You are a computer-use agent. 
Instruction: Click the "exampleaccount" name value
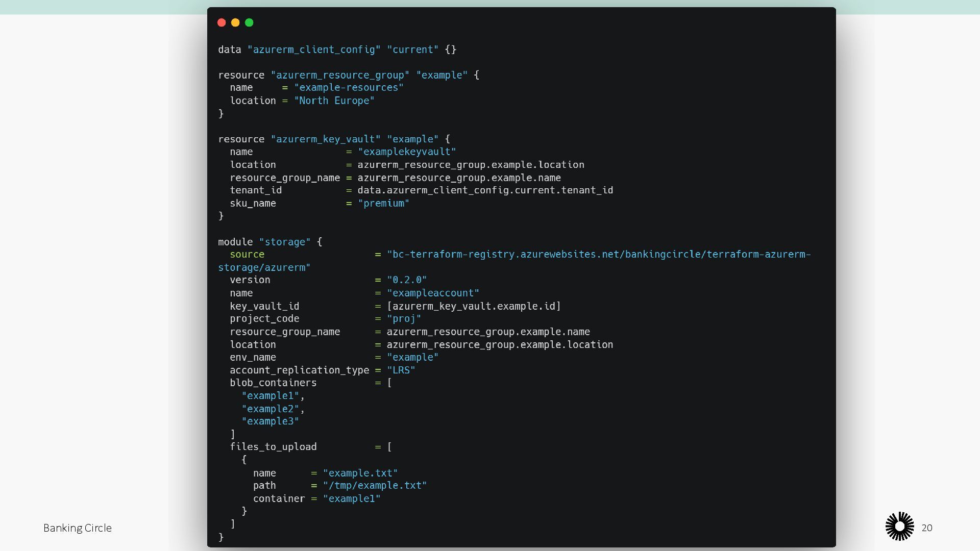coord(433,293)
